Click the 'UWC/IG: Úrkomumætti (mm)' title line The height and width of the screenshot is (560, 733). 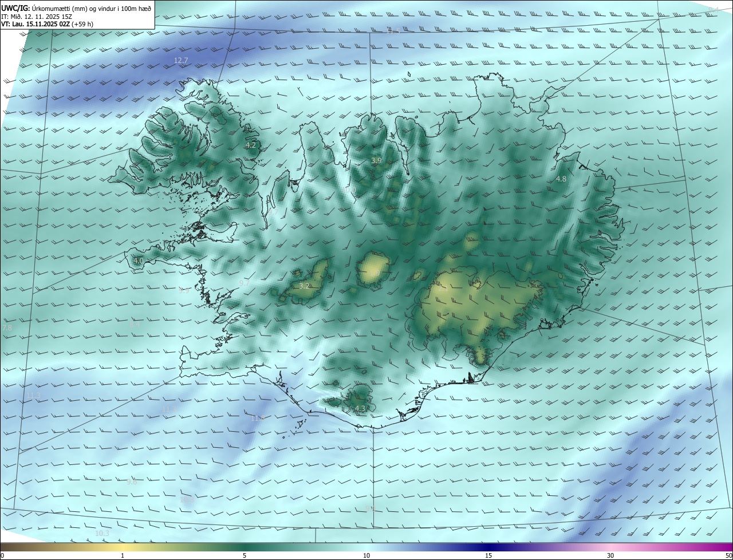76,8
